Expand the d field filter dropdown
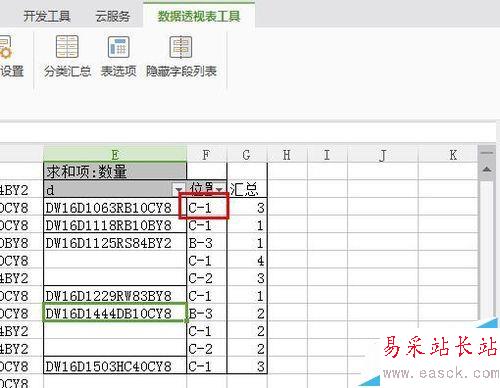Screen dimensions: 500x388 click(179, 190)
